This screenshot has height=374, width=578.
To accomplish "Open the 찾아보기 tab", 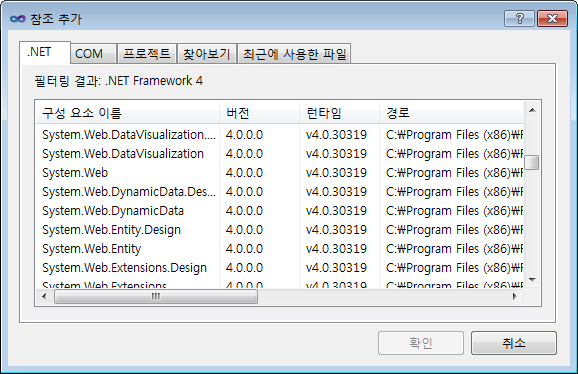I will pyautogui.click(x=207, y=54).
